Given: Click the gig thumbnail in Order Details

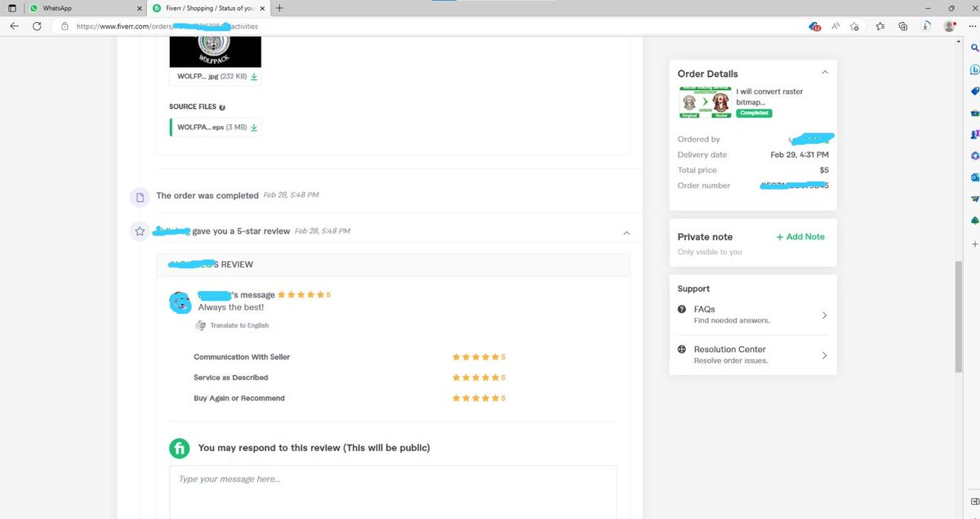Looking at the screenshot, I should (x=705, y=101).
